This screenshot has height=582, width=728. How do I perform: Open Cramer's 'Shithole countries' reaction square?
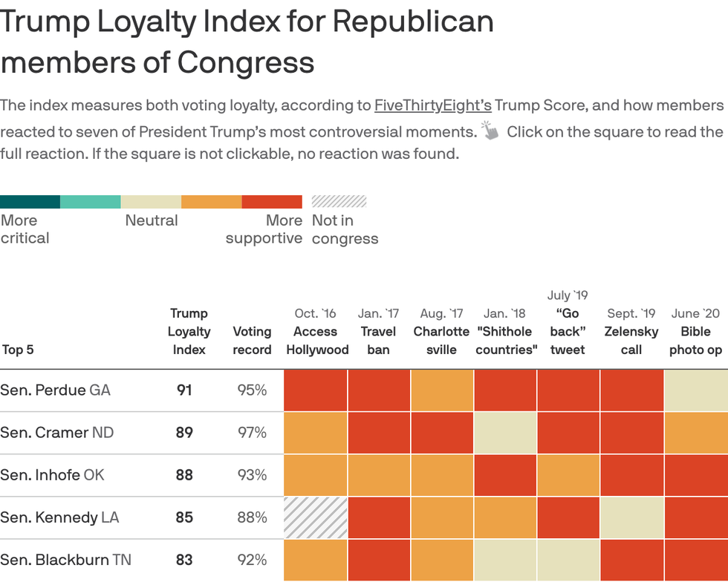point(505,434)
